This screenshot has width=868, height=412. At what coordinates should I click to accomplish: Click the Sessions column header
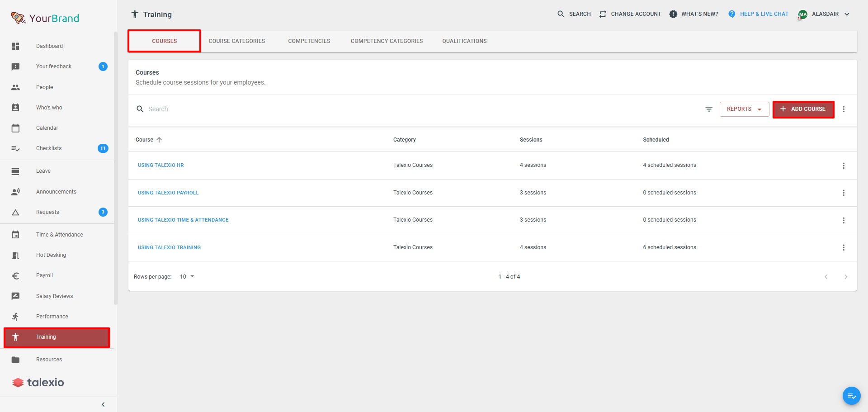click(x=531, y=140)
